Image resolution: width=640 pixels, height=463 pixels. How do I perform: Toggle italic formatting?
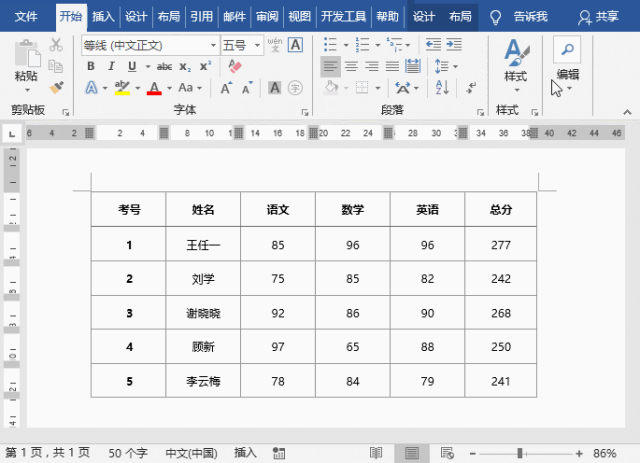pyautogui.click(x=111, y=66)
